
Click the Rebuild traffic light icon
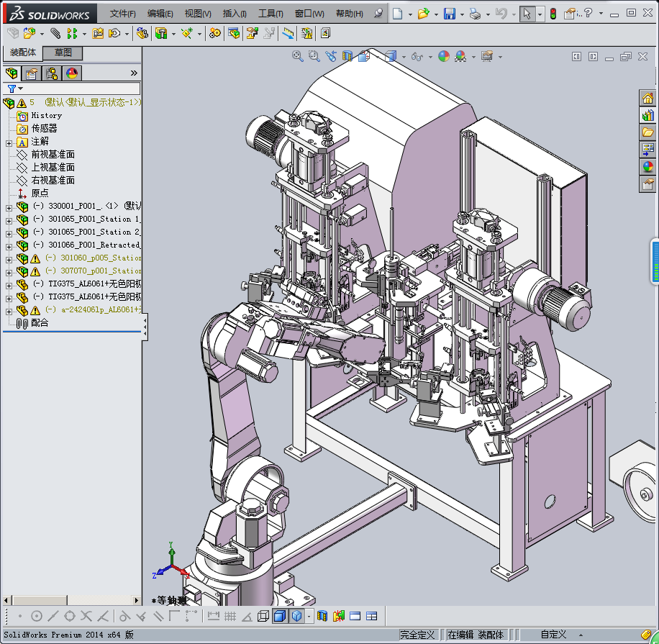point(553,14)
